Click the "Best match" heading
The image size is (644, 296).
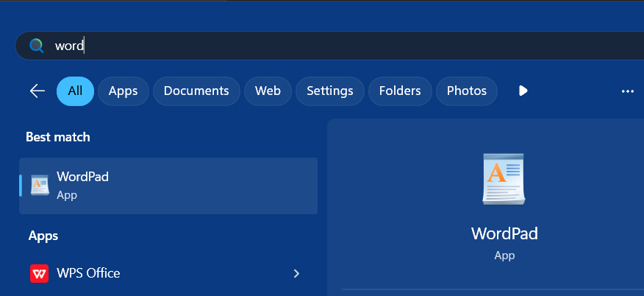pyautogui.click(x=58, y=137)
